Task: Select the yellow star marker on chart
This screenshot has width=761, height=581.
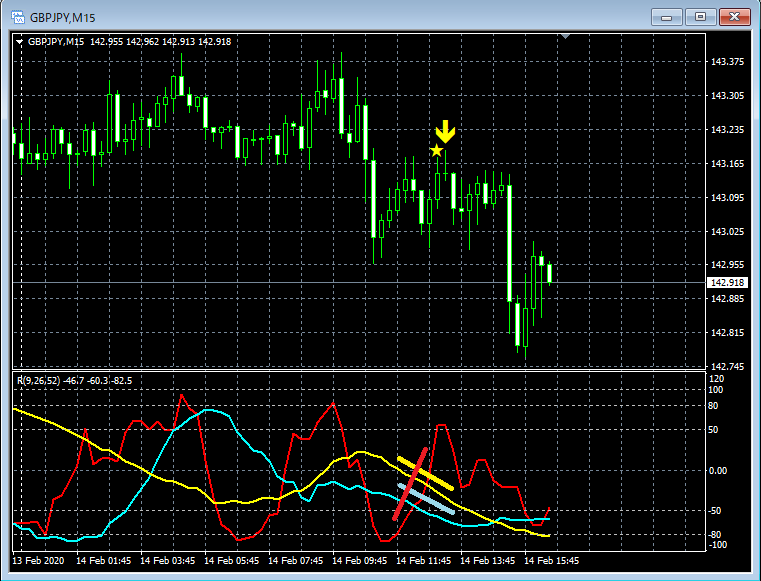Action: coord(436,150)
